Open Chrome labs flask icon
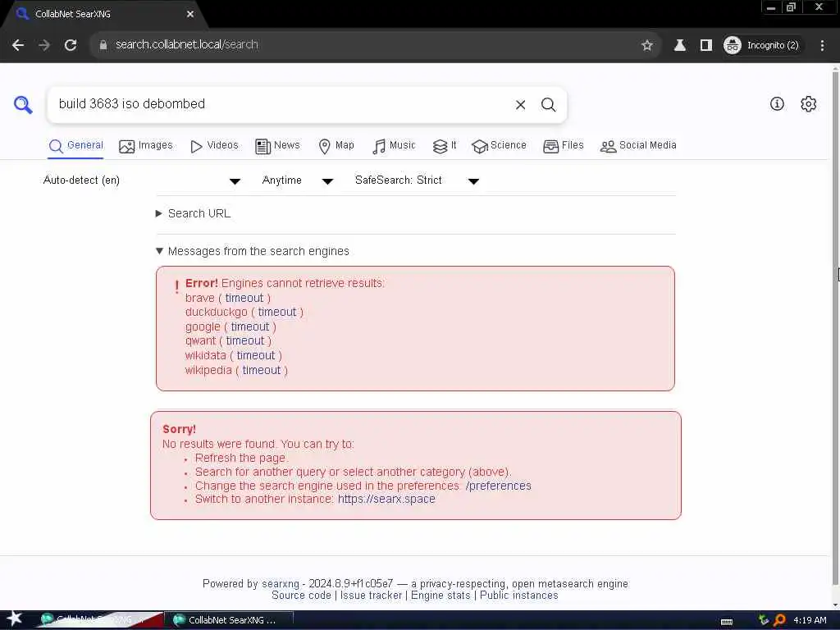840x630 pixels. click(x=680, y=45)
